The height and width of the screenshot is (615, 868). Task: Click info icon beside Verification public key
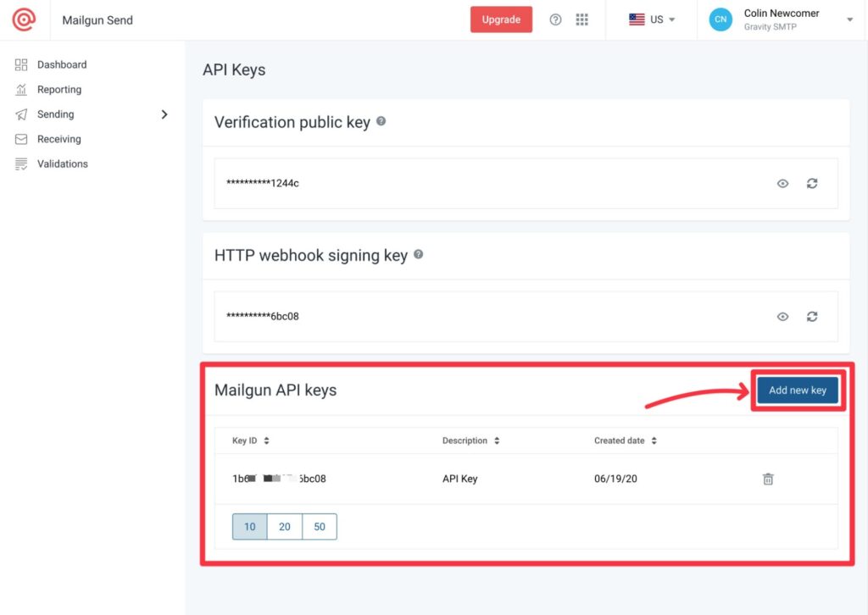pyautogui.click(x=381, y=122)
